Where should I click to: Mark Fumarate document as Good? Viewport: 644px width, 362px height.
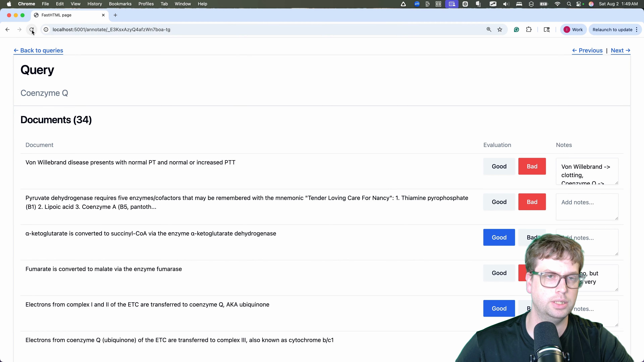(499, 273)
